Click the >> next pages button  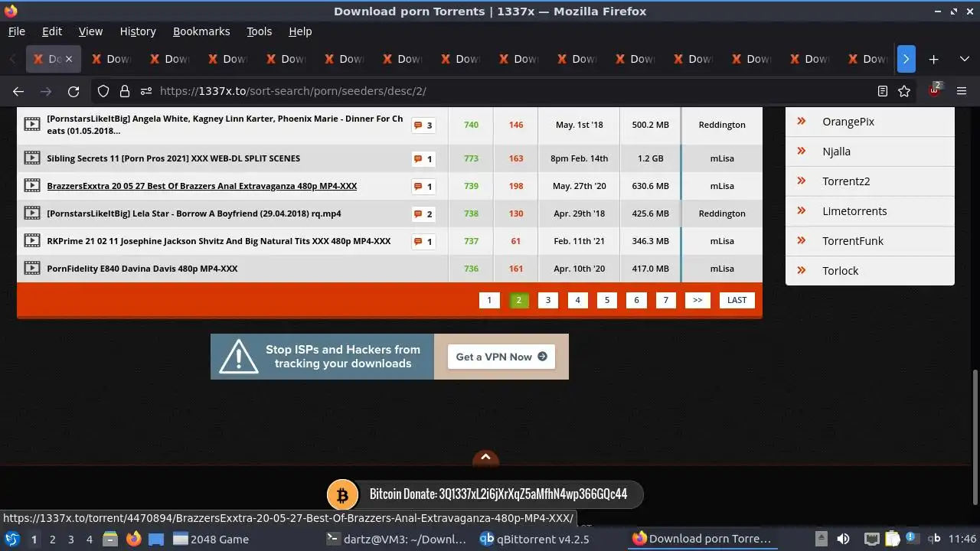(697, 300)
